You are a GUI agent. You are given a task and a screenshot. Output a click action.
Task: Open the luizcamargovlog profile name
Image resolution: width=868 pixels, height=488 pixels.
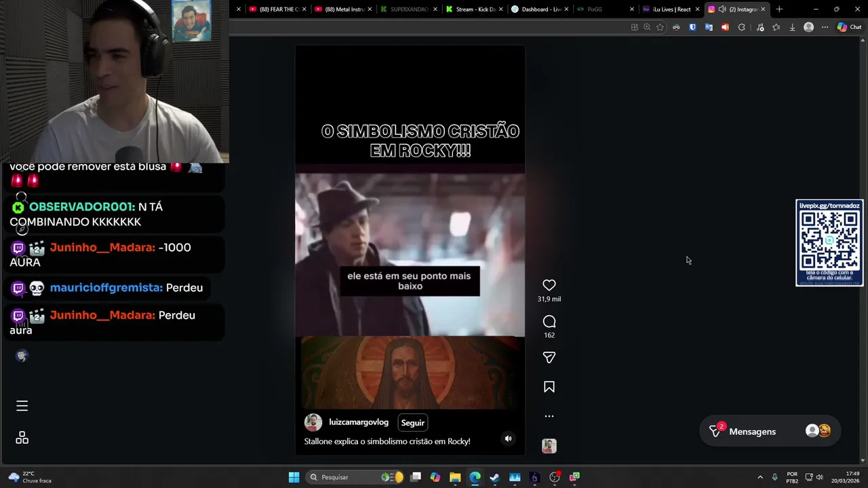click(x=359, y=422)
